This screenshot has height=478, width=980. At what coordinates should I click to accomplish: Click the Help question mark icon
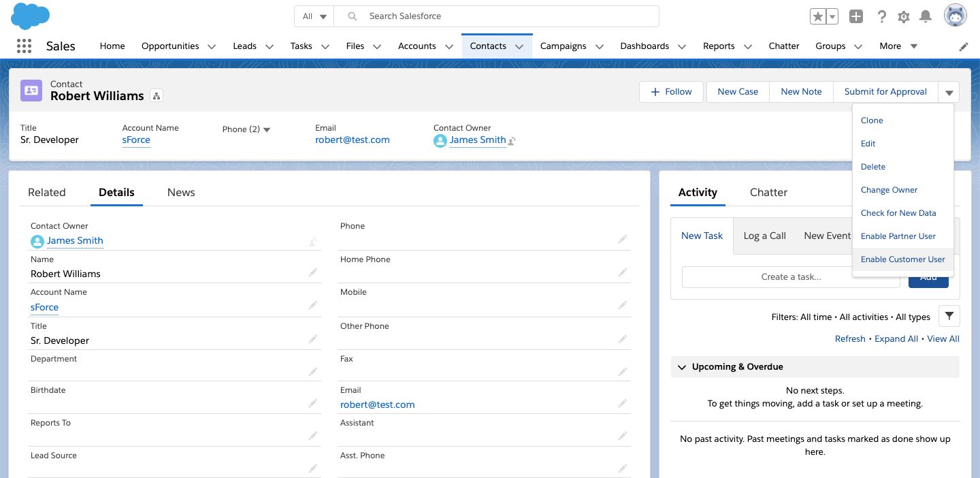[881, 17]
